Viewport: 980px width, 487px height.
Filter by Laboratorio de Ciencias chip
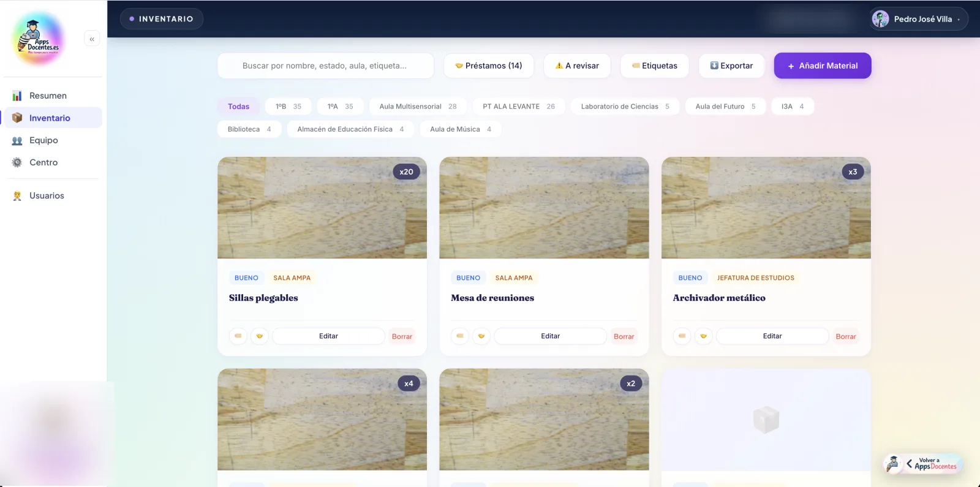pos(625,107)
